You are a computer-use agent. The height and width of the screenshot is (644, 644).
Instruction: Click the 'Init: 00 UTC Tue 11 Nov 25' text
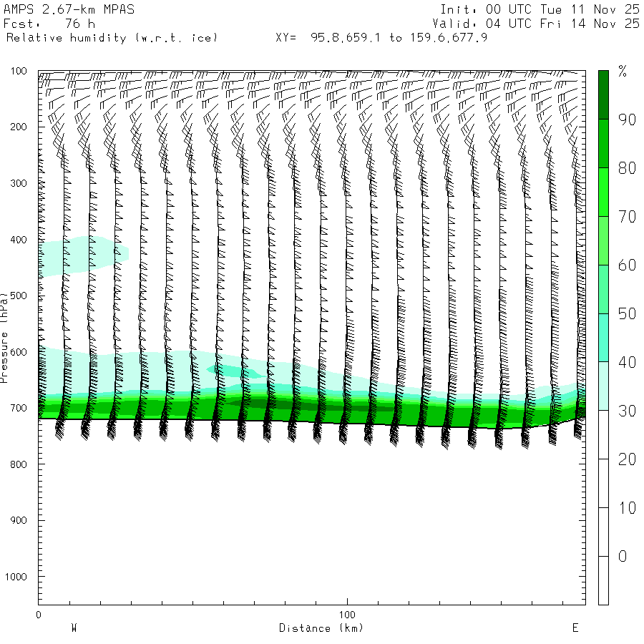click(540, 9)
